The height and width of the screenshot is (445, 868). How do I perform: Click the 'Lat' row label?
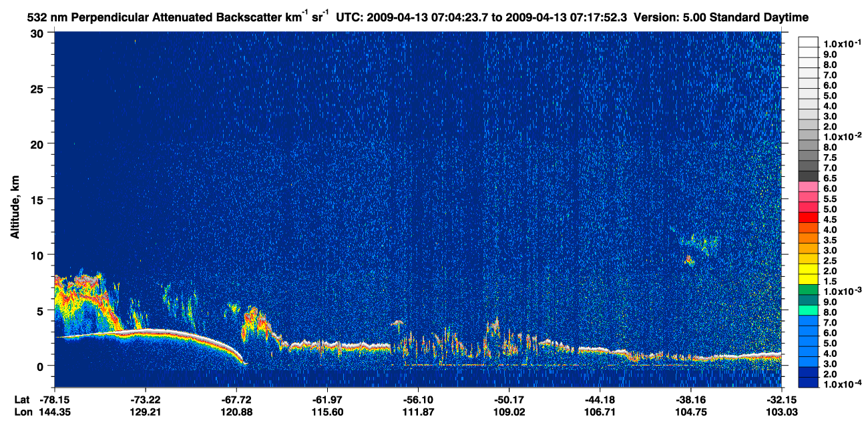tap(21, 399)
